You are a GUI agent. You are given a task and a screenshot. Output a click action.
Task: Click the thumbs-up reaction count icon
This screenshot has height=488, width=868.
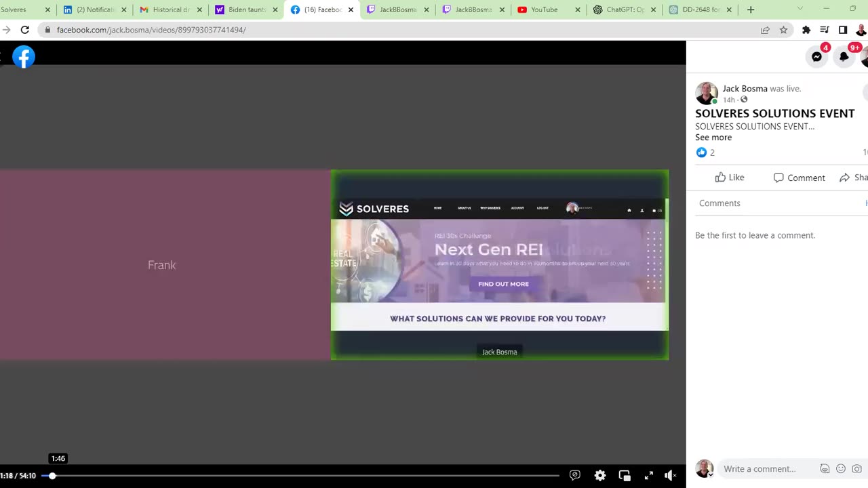click(701, 152)
